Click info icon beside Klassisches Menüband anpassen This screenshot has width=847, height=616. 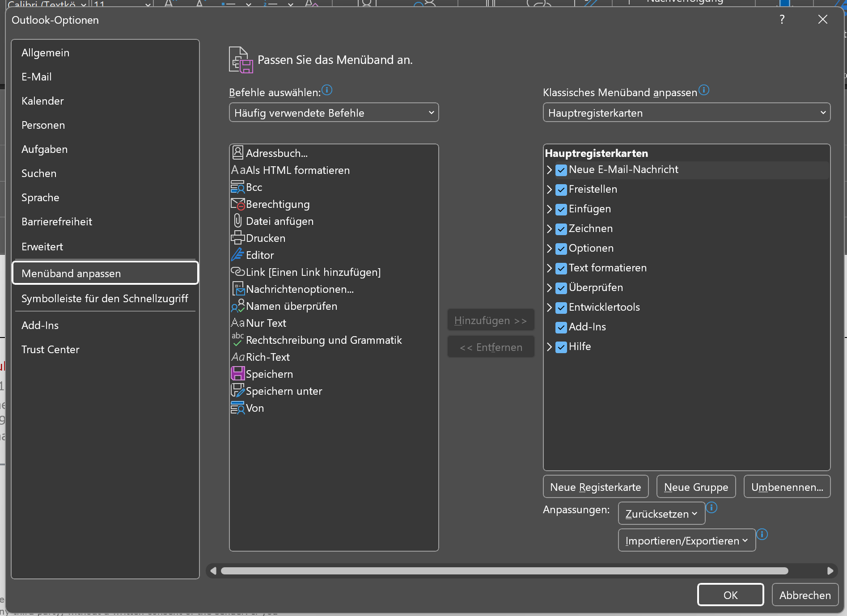704,90
